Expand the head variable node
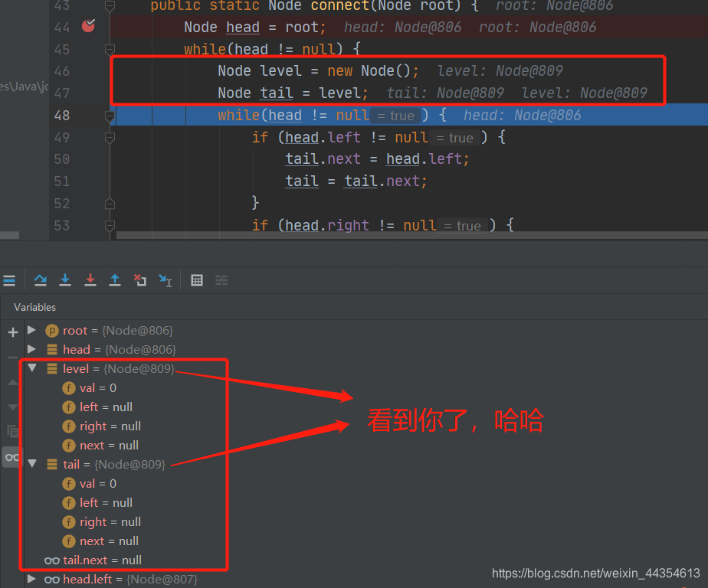This screenshot has width=708, height=588. (x=31, y=349)
